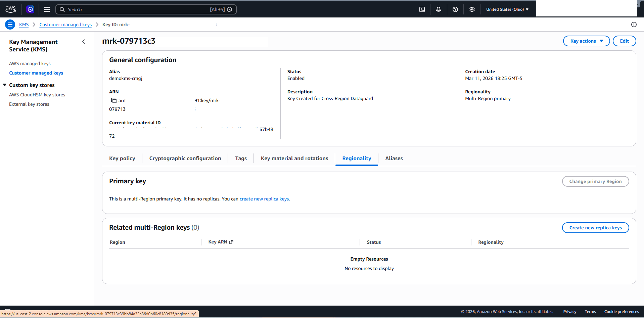The image size is (644, 318).
Task: Click the Edit button
Action: click(624, 41)
